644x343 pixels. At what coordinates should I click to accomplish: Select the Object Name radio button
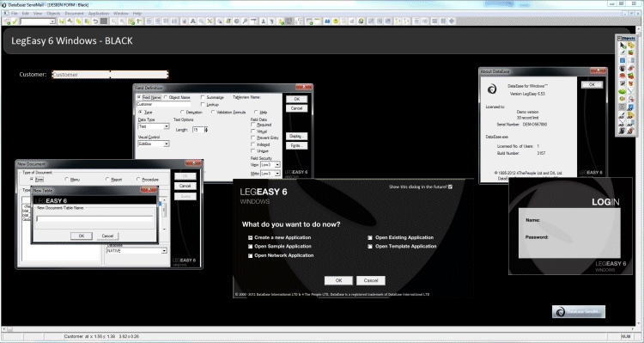click(x=166, y=97)
